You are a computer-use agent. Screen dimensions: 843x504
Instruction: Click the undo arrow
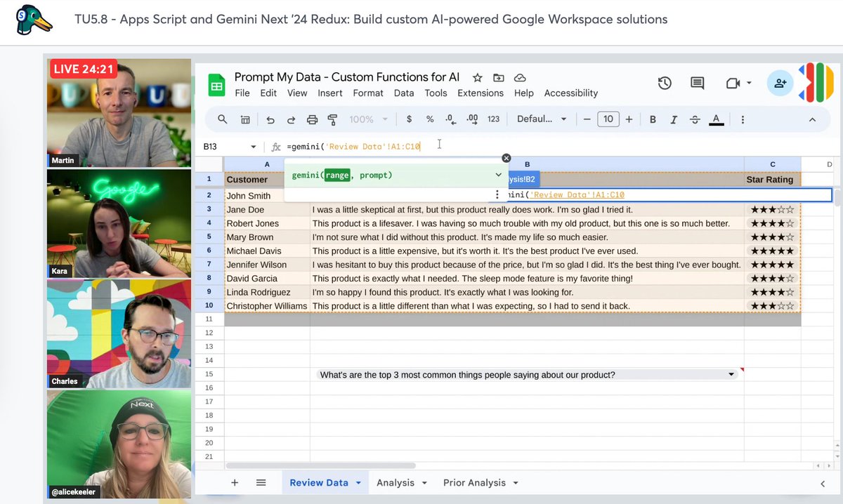tap(270, 119)
